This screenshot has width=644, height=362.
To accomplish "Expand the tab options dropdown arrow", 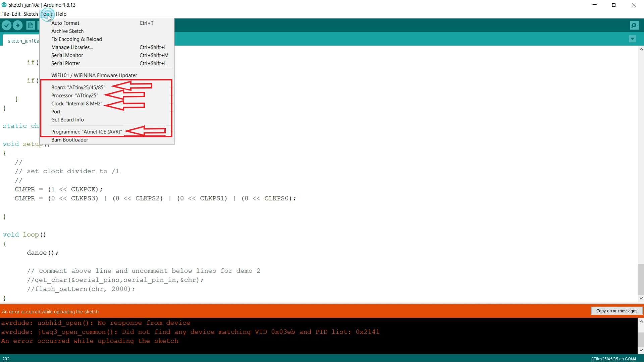I will click(632, 39).
